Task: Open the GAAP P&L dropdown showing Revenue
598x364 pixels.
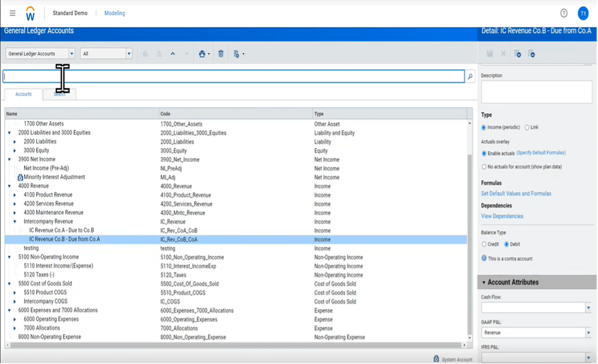Action: tap(589, 333)
